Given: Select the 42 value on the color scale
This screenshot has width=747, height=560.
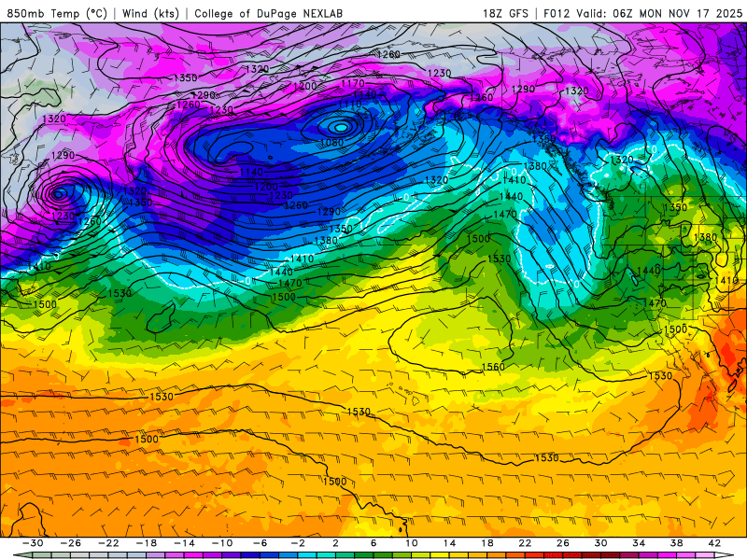Looking at the screenshot, I should tap(714, 543).
